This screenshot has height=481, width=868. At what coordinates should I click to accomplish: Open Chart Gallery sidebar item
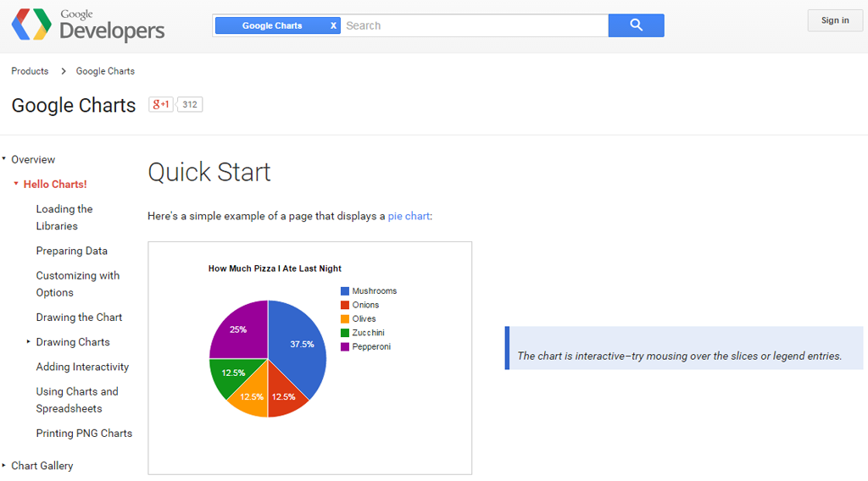[42, 466]
